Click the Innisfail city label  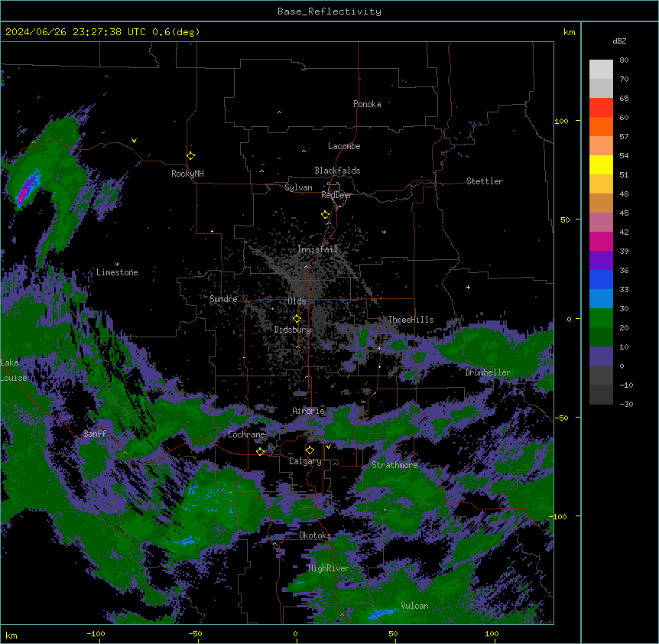tap(317, 249)
